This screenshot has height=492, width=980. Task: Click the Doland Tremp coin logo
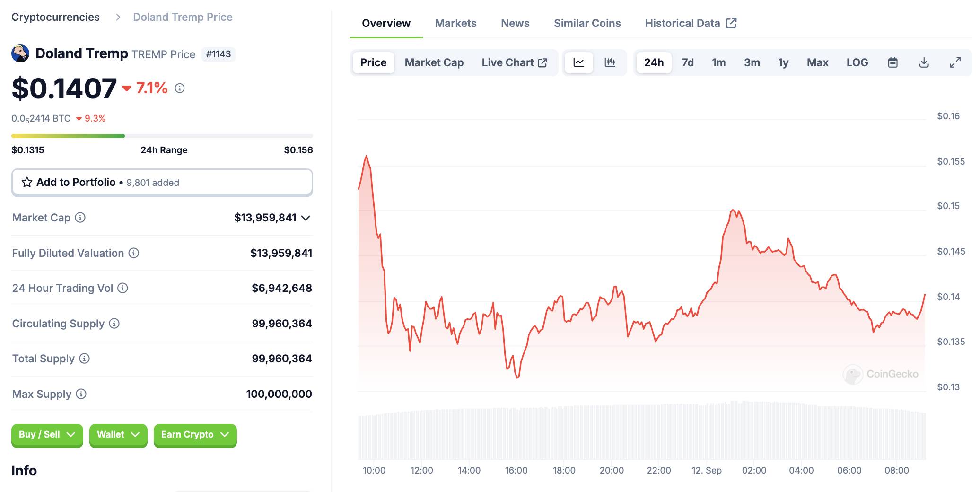coord(20,53)
